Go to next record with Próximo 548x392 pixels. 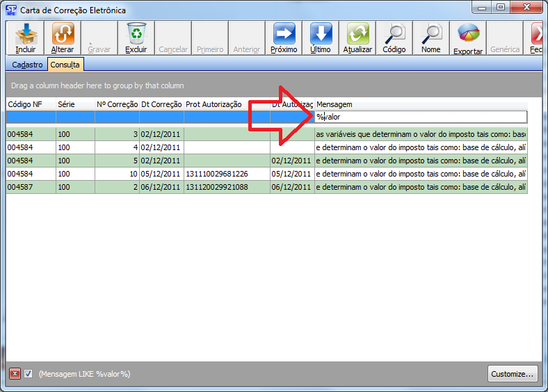[x=284, y=38]
